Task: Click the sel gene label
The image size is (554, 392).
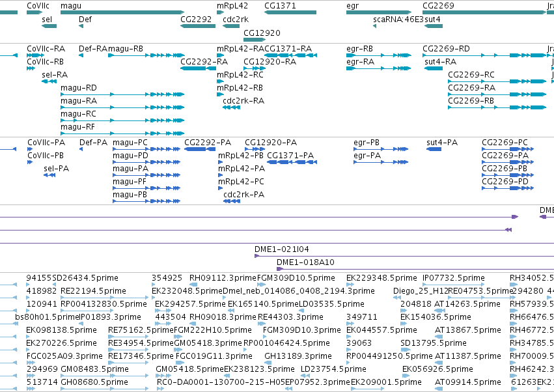Action: (47, 20)
